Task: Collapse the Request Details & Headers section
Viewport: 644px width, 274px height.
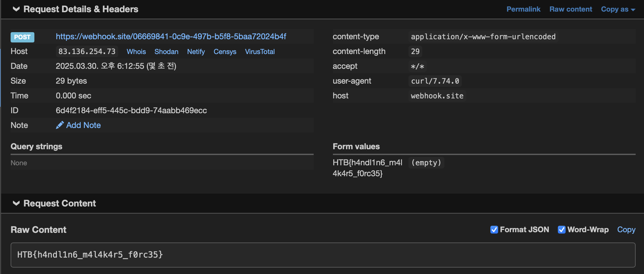Action: [x=16, y=9]
